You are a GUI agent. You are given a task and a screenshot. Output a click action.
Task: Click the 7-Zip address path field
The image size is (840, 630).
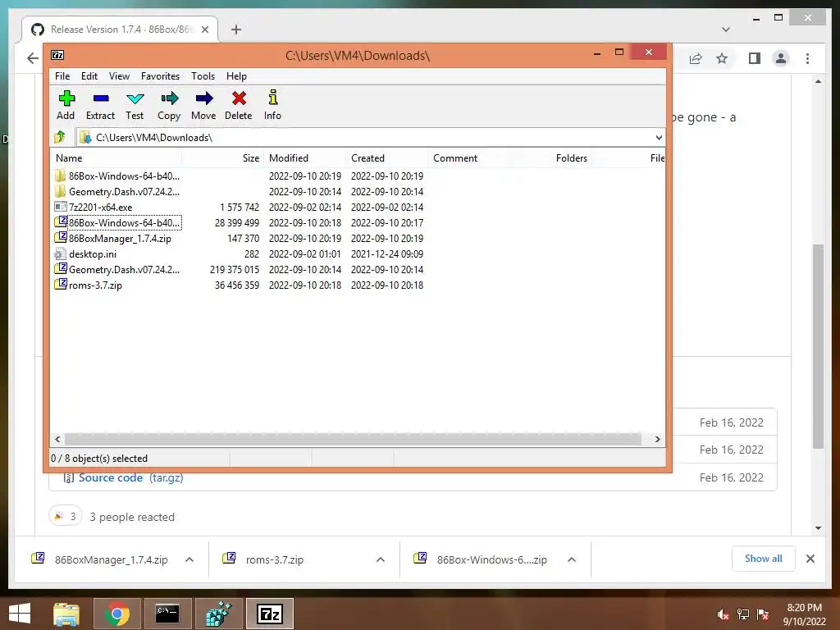click(x=370, y=138)
